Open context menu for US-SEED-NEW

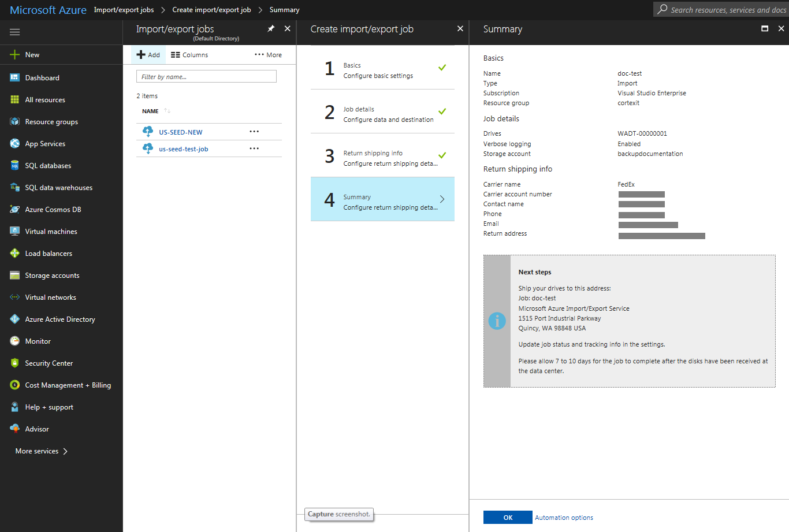tap(254, 132)
